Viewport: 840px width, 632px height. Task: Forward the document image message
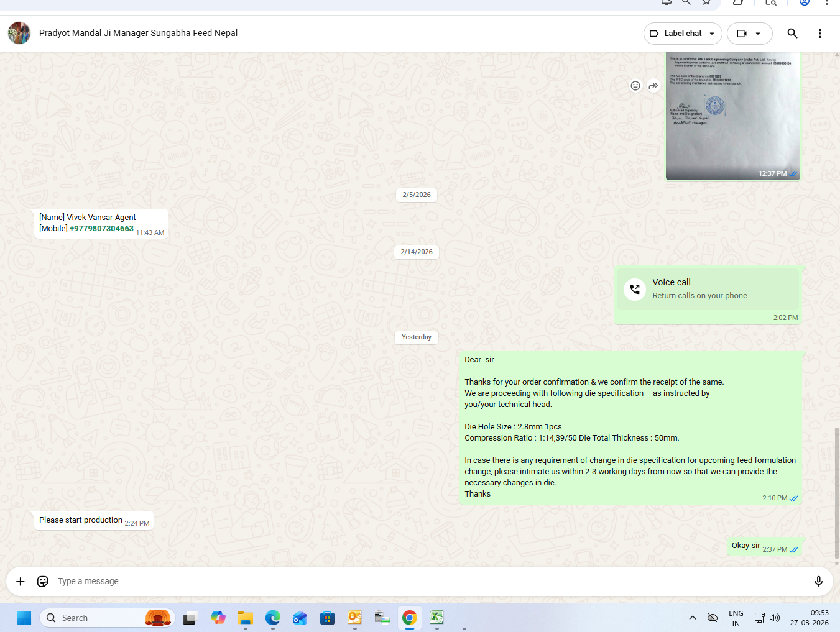(x=653, y=86)
